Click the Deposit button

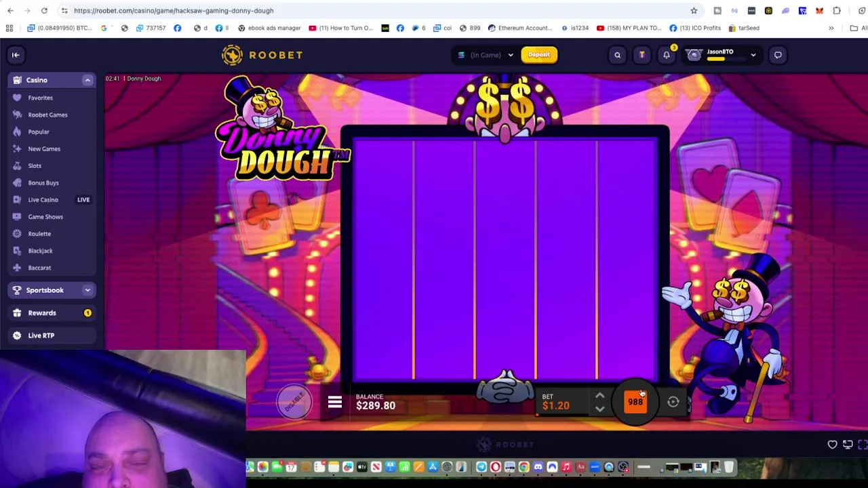click(x=539, y=55)
